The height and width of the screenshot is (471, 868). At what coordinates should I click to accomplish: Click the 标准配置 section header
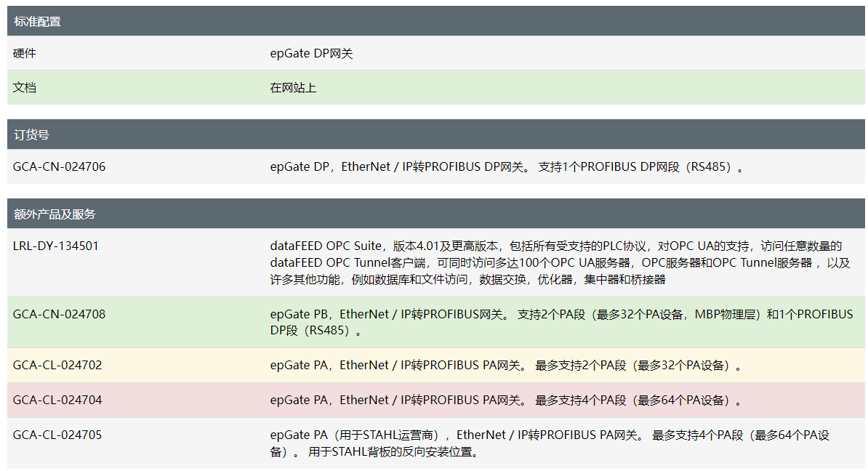click(435, 21)
